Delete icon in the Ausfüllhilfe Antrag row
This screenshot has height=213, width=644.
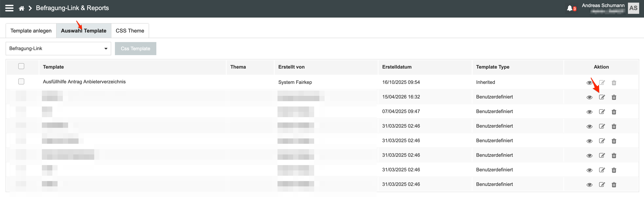(614, 83)
